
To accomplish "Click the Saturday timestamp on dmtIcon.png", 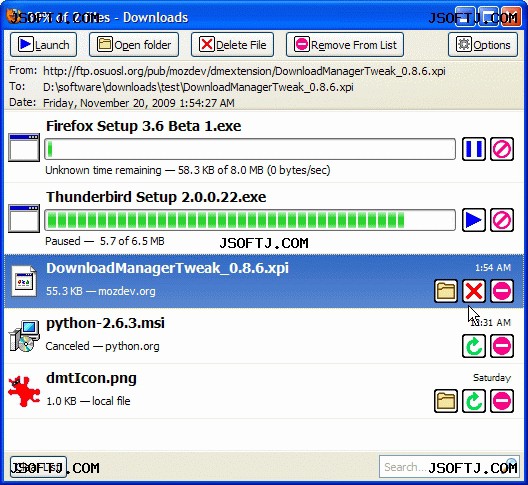I will coord(492,378).
